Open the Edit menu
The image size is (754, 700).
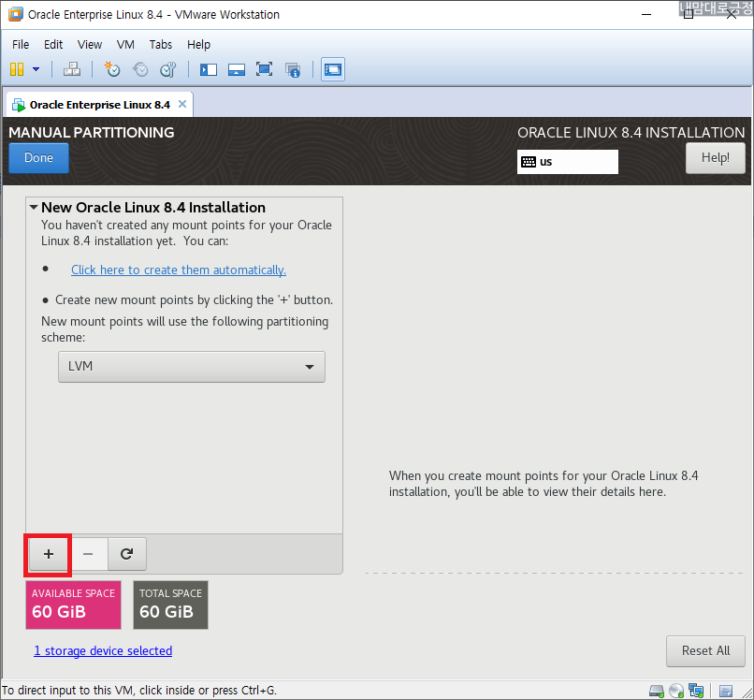(x=53, y=45)
